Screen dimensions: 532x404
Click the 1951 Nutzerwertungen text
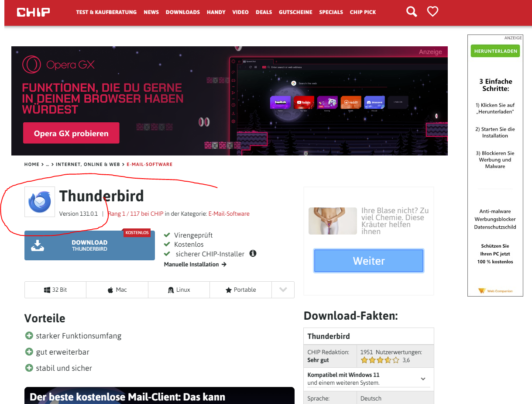click(x=391, y=352)
